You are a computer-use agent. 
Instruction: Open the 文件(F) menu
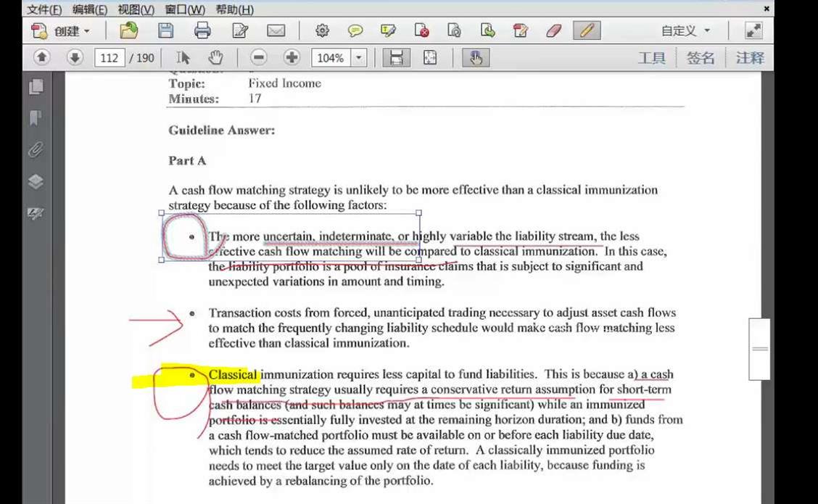click(x=44, y=9)
